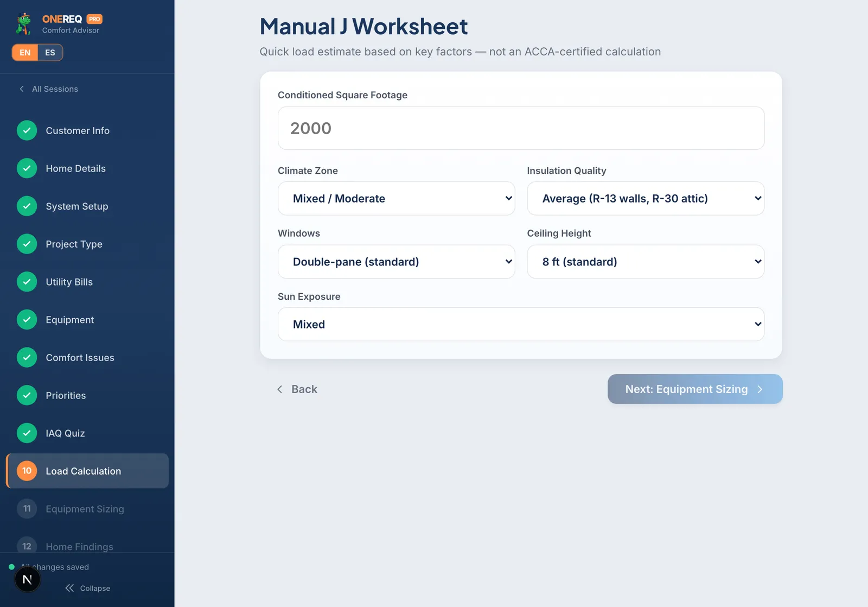Collapse the sidebar
868x607 pixels.
[87, 588]
